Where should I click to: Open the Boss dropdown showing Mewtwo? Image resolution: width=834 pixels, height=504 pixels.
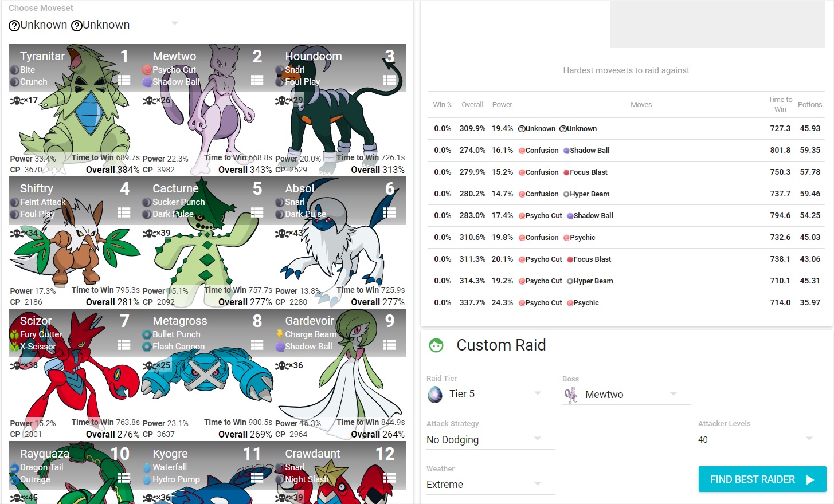pos(626,394)
